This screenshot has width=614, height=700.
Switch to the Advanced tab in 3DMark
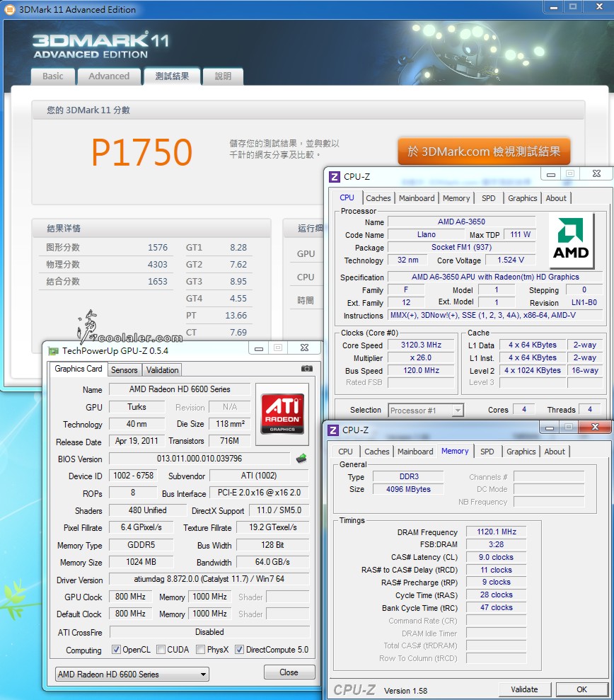pos(109,76)
